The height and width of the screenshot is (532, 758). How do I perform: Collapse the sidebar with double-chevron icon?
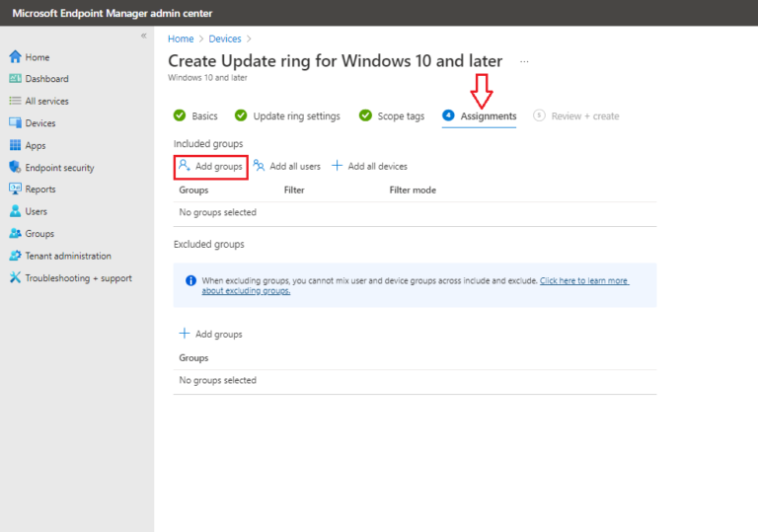[143, 36]
